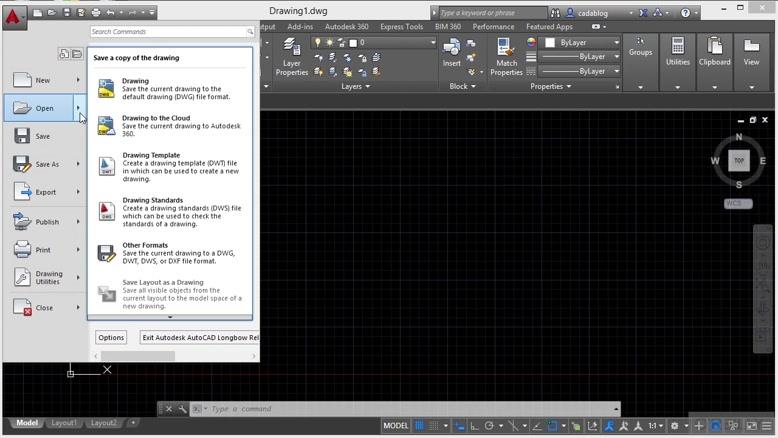Open the Groups panel
778x438 pixels.
(641, 62)
